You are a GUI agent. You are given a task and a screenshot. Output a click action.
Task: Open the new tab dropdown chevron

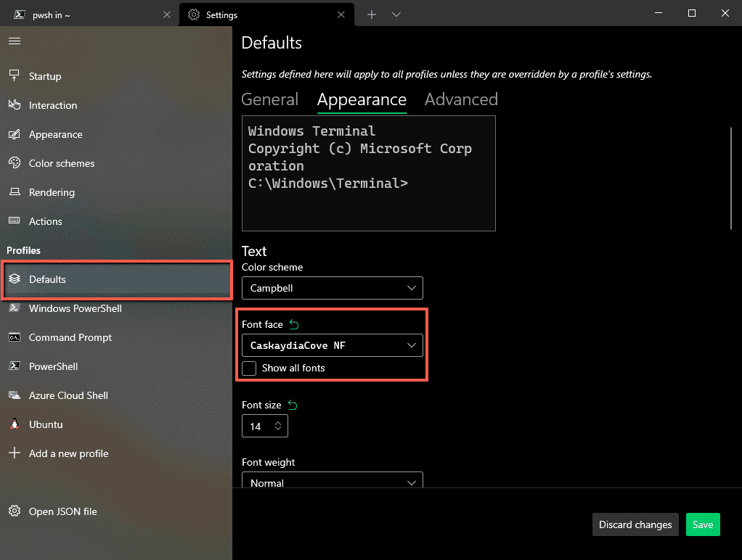pos(396,15)
